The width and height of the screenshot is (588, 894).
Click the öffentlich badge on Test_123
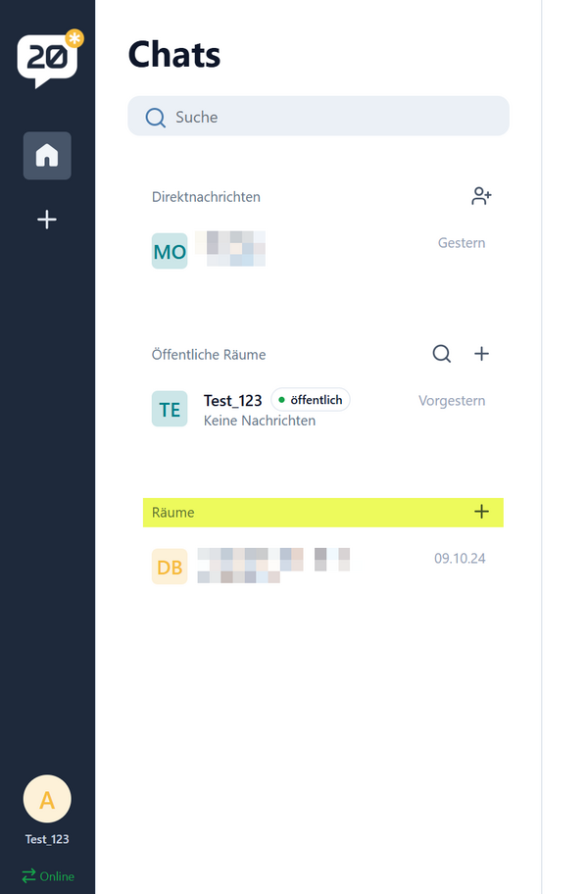[x=311, y=400]
